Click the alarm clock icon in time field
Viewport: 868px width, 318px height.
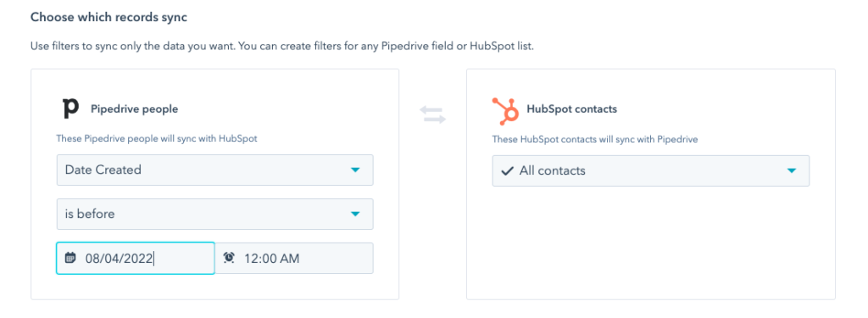(x=229, y=258)
